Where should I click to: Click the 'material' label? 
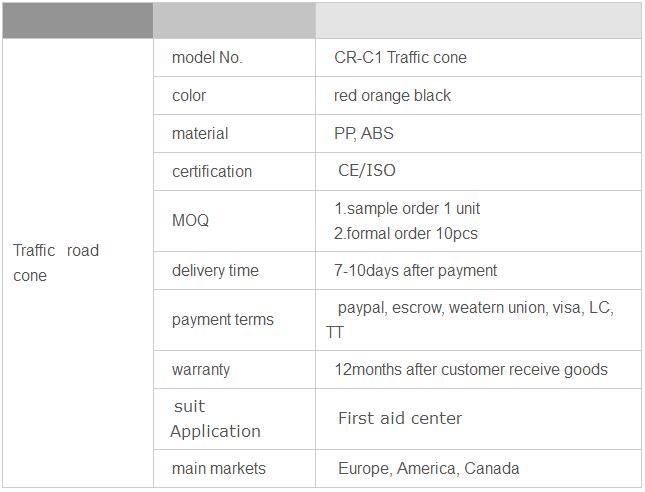pos(200,133)
